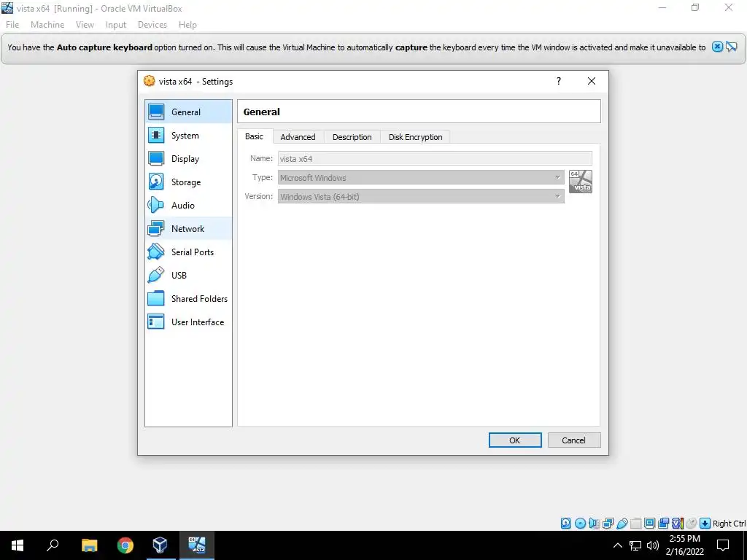This screenshot has height=560, width=747.
Task: Open the Windows Start menu
Action: point(18,545)
